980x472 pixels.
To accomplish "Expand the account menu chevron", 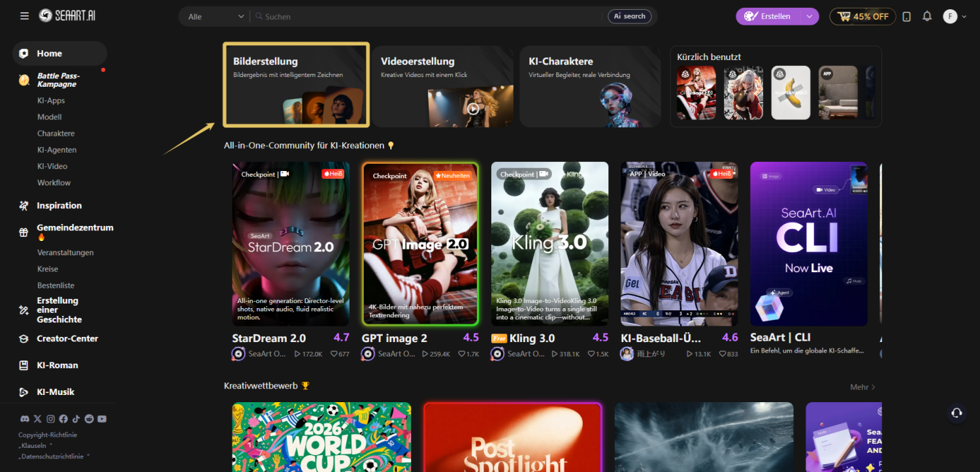I will pos(964,17).
